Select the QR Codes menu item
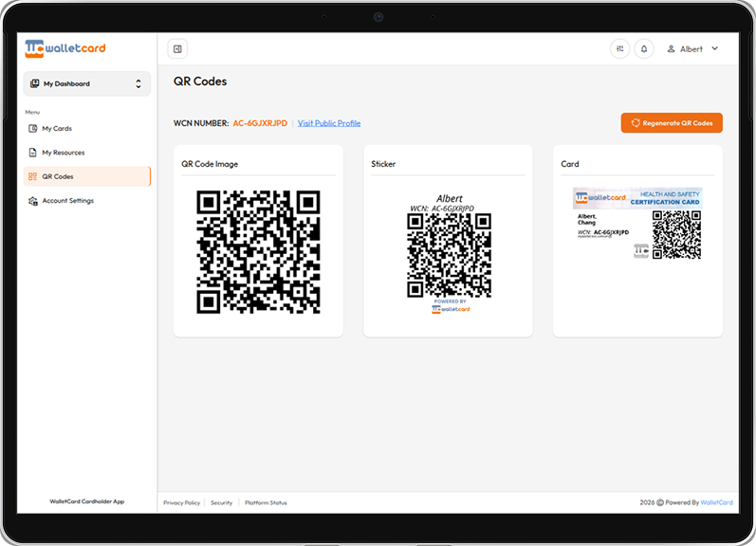The height and width of the screenshot is (546, 756). point(86,176)
